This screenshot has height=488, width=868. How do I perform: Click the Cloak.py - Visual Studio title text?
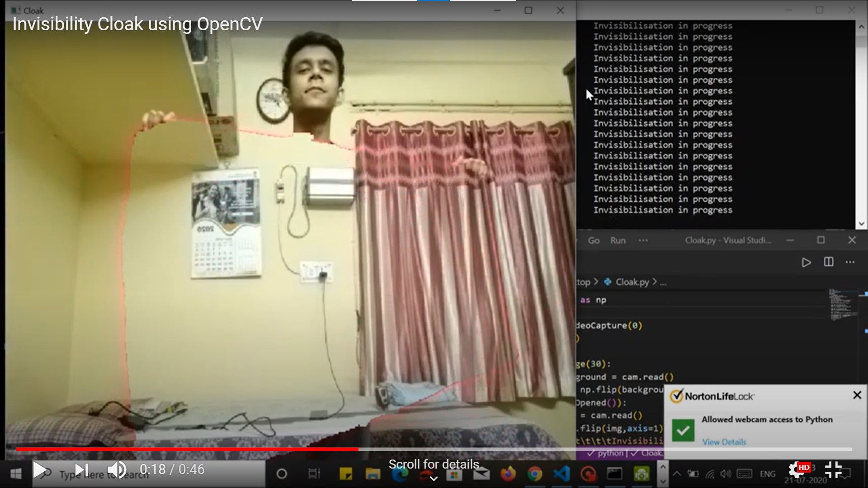pyautogui.click(x=728, y=240)
